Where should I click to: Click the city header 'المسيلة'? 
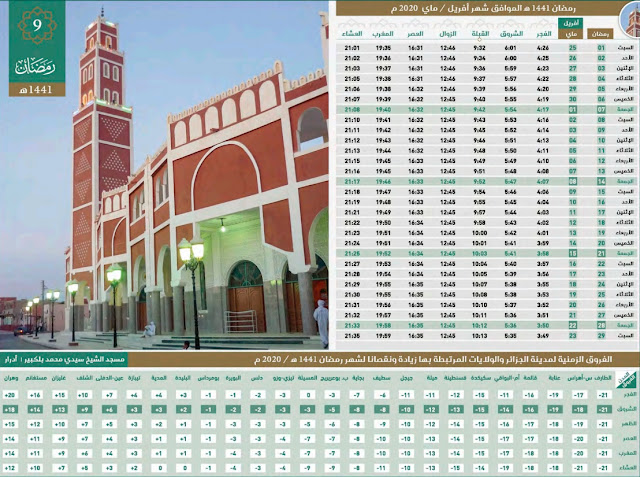(307, 378)
